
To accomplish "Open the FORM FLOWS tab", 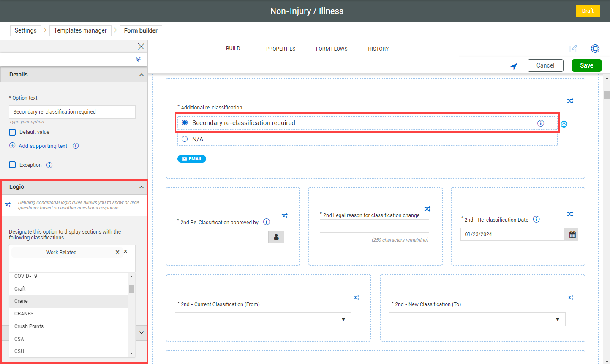I will (x=332, y=49).
